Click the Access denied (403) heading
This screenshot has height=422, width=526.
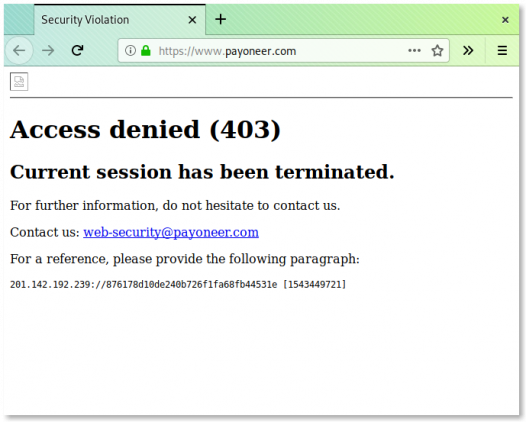[145, 129]
